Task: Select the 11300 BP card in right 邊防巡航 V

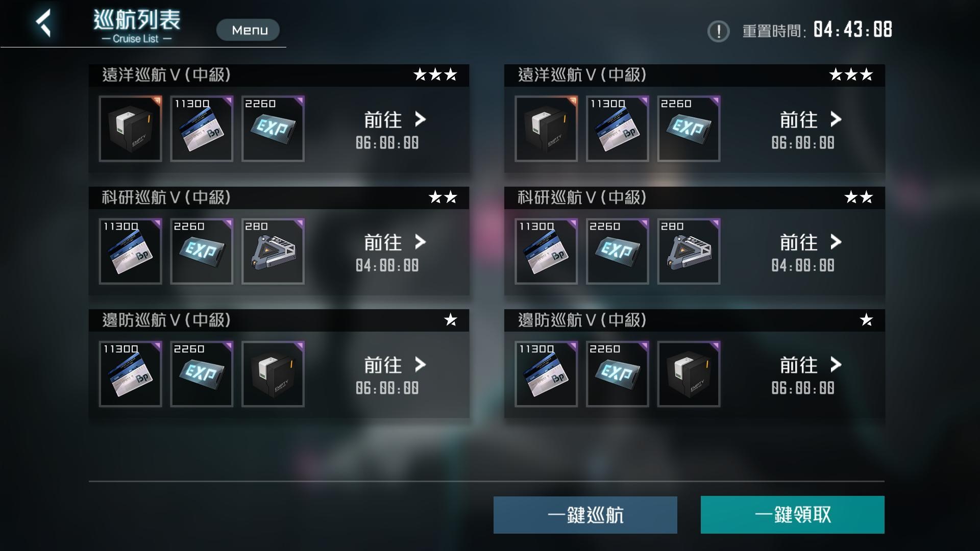Action: point(546,374)
